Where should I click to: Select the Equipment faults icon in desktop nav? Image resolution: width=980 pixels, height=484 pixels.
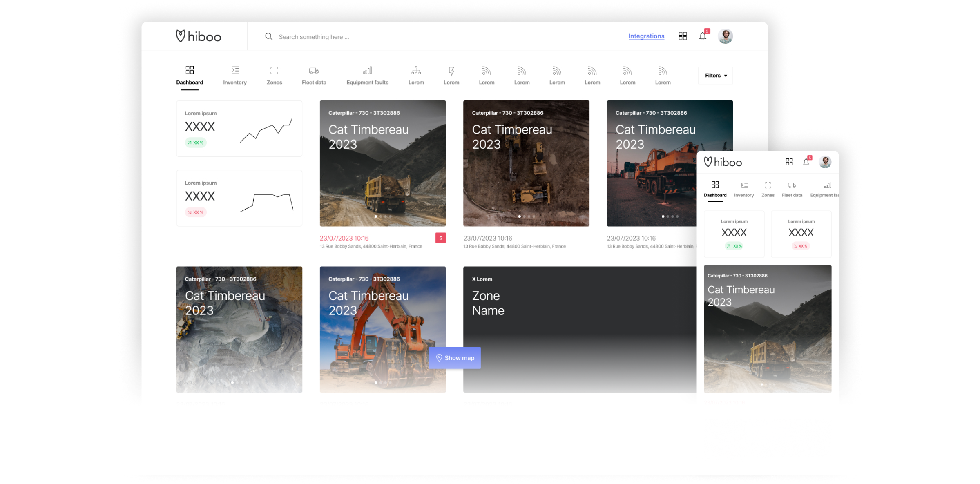[367, 71]
